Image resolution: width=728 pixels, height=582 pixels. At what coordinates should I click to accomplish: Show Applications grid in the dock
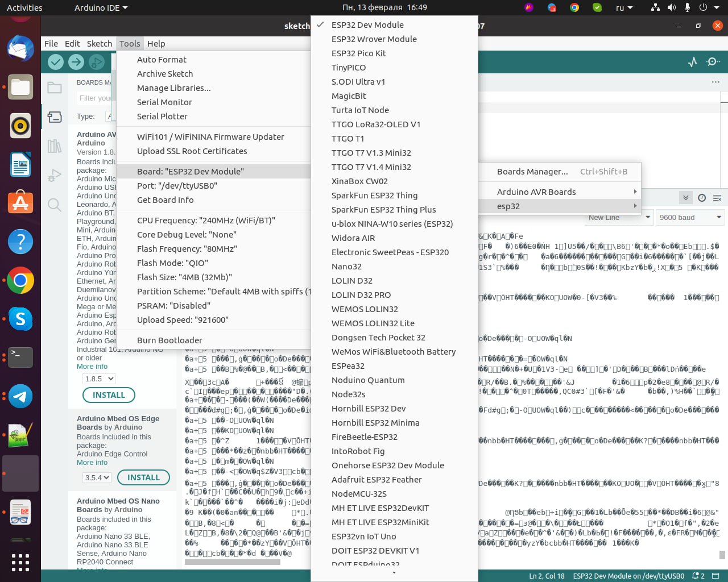point(20,562)
